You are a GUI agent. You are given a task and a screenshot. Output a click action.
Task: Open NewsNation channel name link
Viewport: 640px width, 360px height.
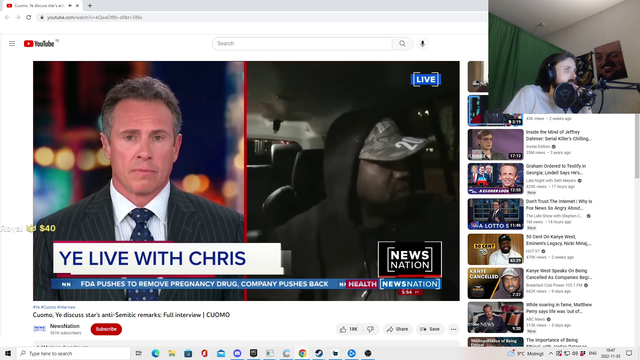click(64, 326)
